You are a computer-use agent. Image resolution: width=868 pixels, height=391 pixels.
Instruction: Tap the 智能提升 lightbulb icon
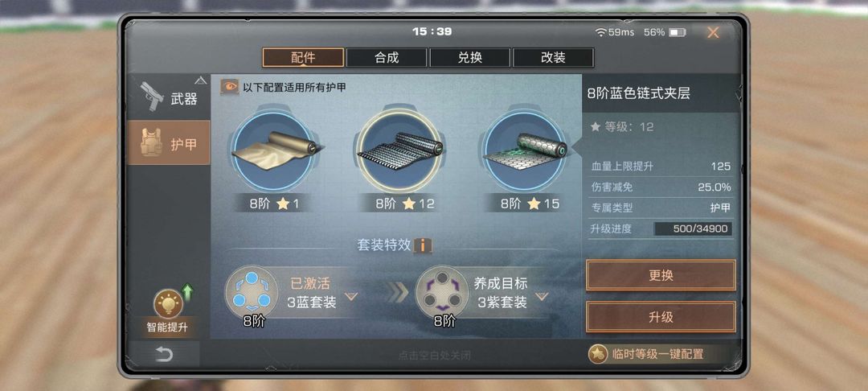pyautogui.click(x=168, y=303)
